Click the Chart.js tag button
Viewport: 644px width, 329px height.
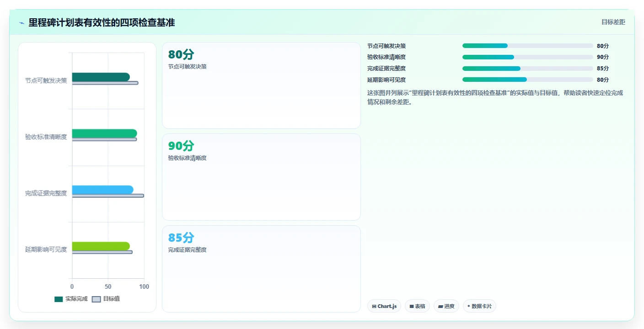tap(384, 306)
